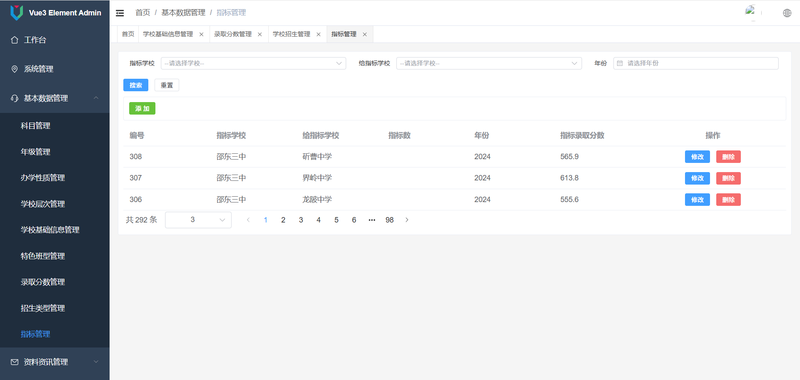Close the 学校招生管理 tab
The width and height of the screenshot is (800, 380).
[318, 34]
